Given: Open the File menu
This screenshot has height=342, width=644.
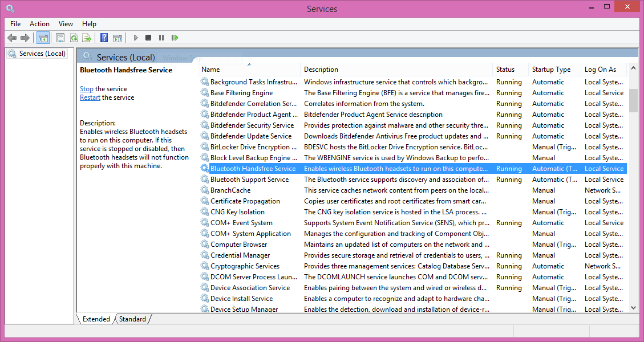Looking at the screenshot, I should (15, 24).
